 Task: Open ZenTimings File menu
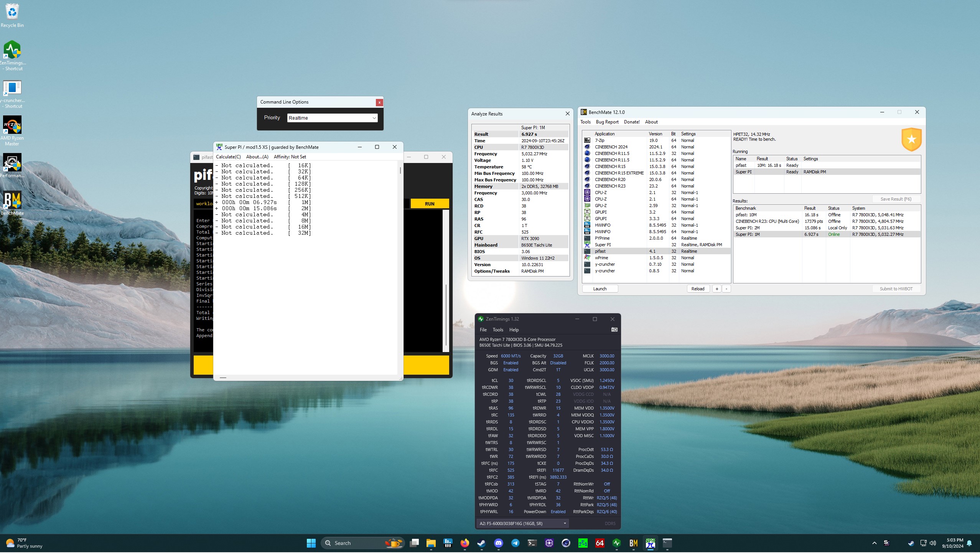point(483,330)
